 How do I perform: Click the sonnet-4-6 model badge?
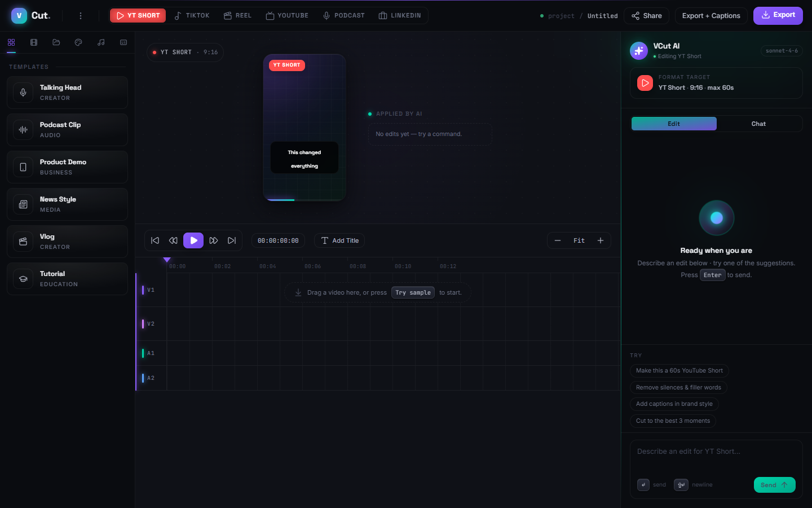tap(782, 51)
